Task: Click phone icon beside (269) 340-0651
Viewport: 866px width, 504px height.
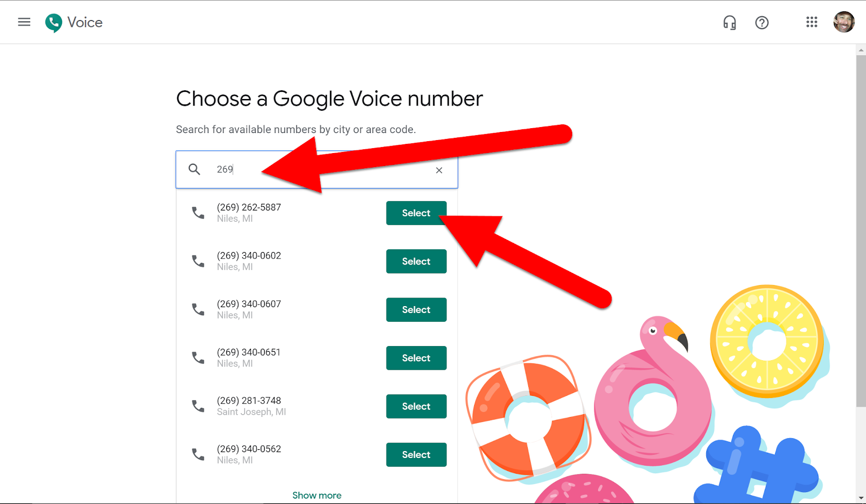Action: [198, 357]
